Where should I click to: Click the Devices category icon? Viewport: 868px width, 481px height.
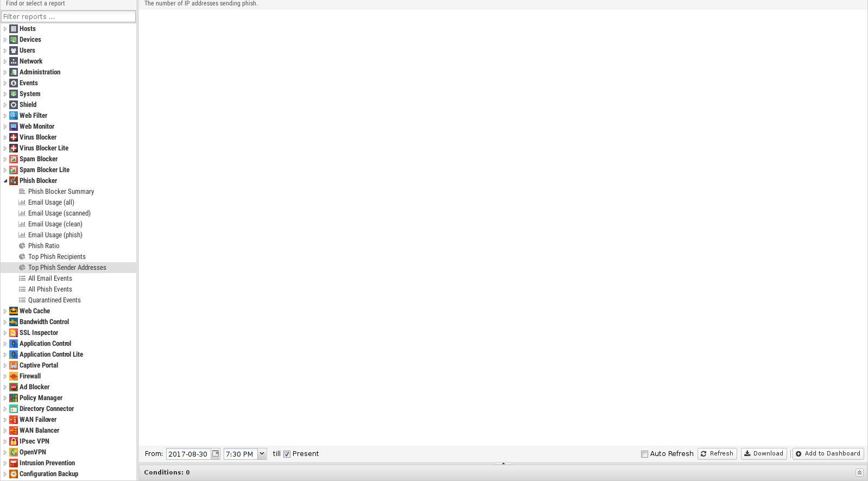coord(14,40)
